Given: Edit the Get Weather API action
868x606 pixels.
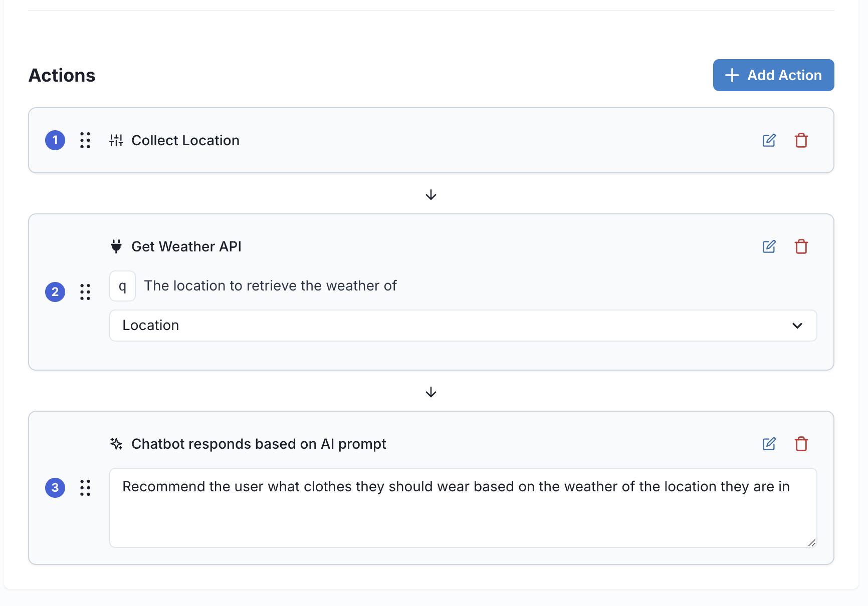Looking at the screenshot, I should point(769,246).
